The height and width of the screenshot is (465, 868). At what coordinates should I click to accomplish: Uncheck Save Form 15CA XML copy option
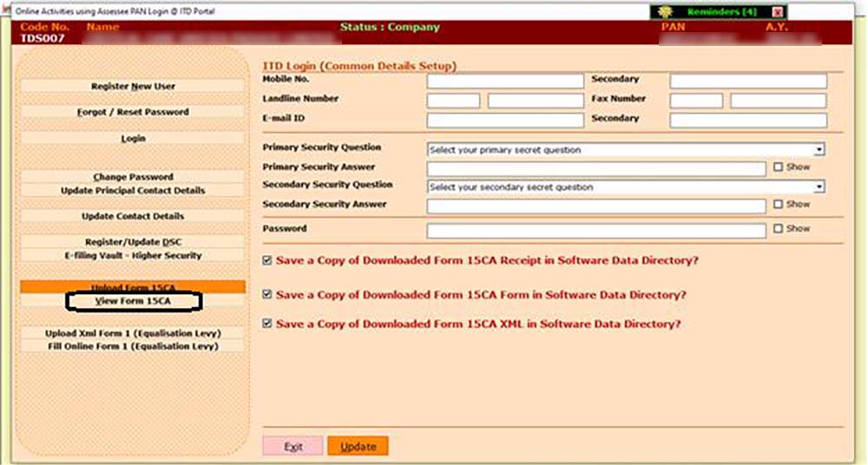coord(267,324)
